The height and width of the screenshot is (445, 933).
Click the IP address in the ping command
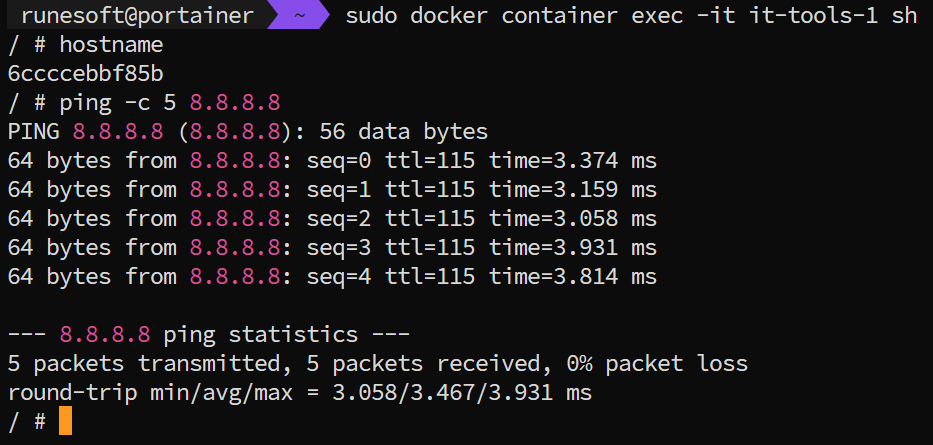coord(235,103)
